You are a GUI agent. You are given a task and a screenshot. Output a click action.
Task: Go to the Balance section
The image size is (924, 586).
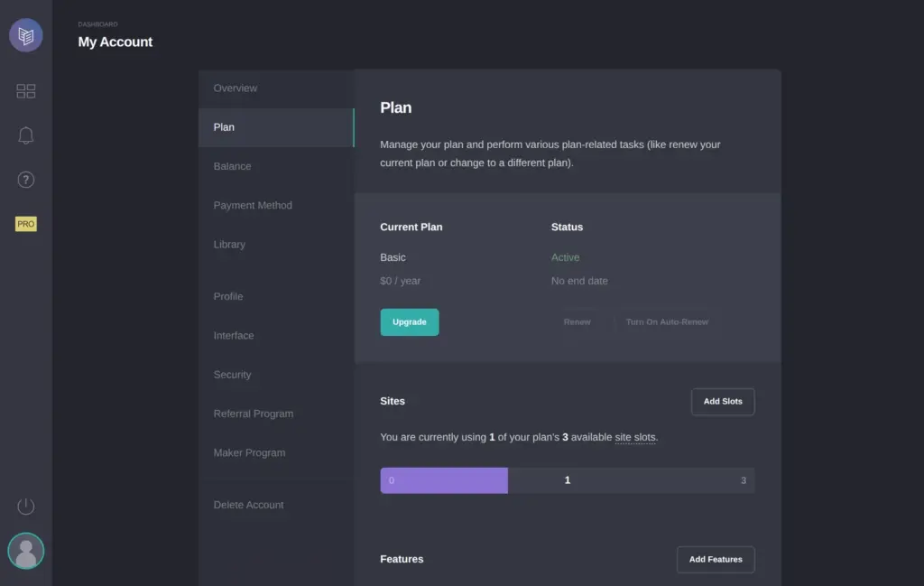click(x=276, y=166)
